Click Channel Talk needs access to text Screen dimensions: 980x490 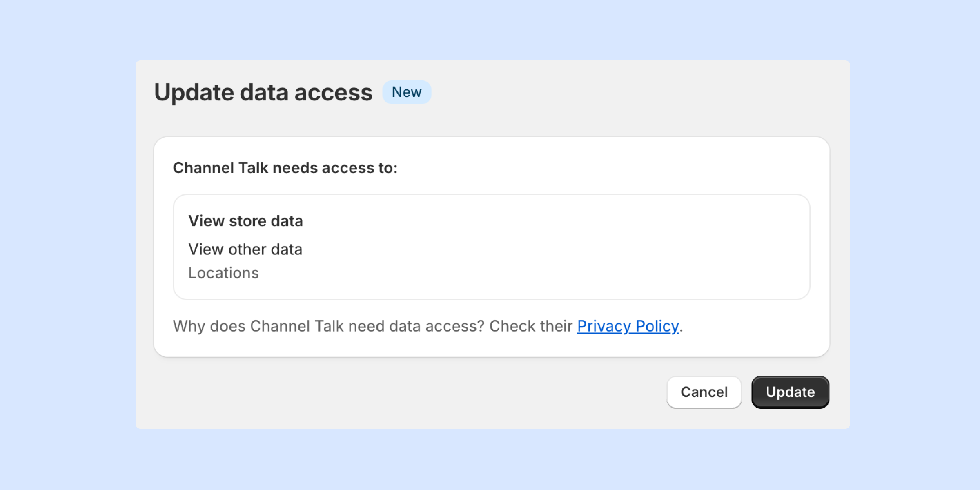click(x=285, y=168)
